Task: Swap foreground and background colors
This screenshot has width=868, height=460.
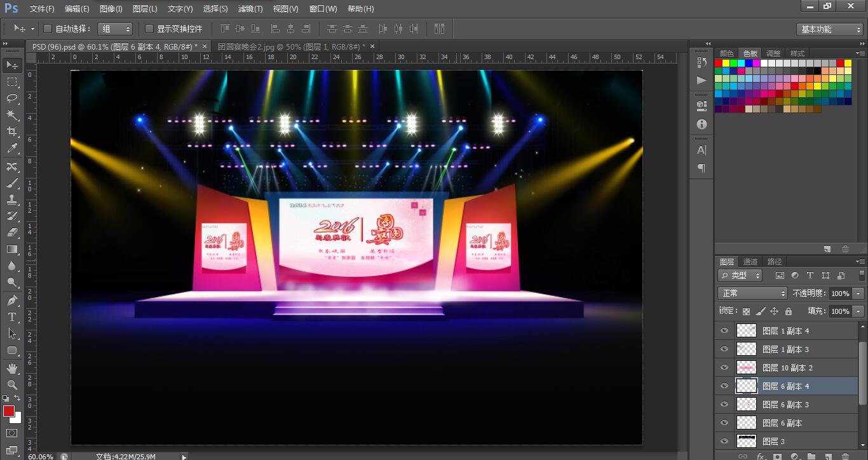Action: pos(18,398)
